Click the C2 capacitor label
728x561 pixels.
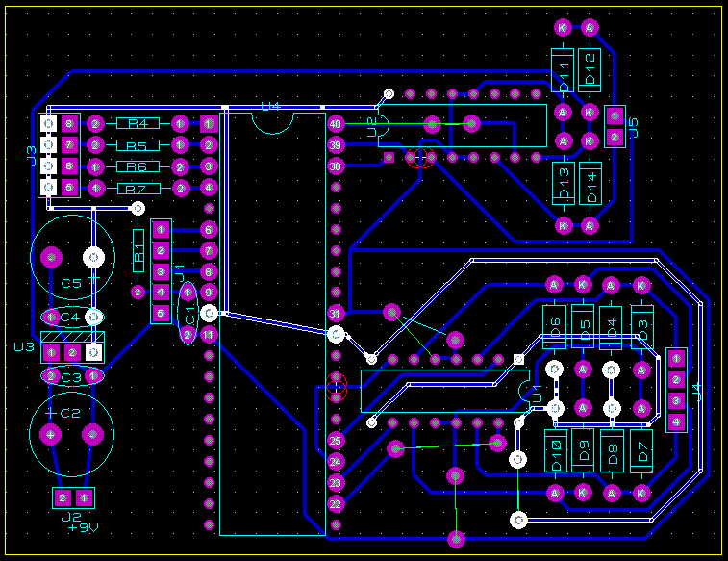70,413
